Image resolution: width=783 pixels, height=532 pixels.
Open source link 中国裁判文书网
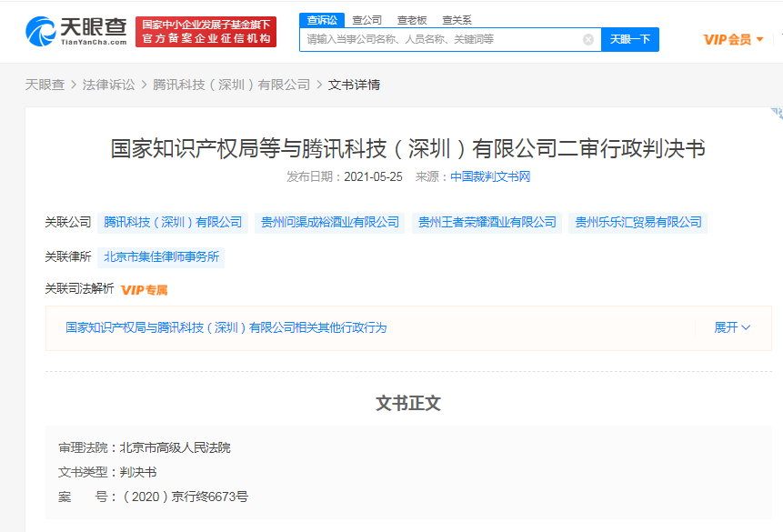coord(490,176)
